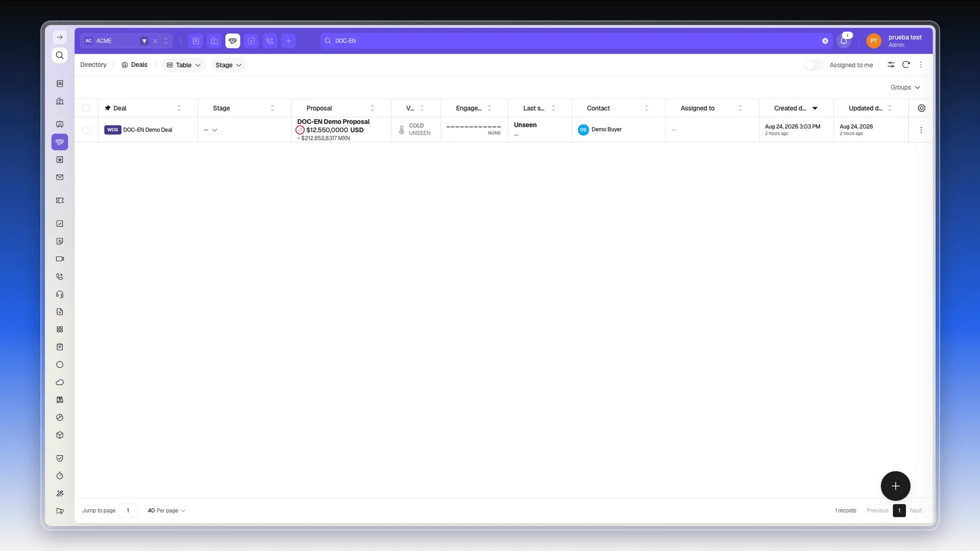Viewport: 980px width, 551px height.
Task: Switch to the phone calls tab in top bar
Action: pos(270,41)
